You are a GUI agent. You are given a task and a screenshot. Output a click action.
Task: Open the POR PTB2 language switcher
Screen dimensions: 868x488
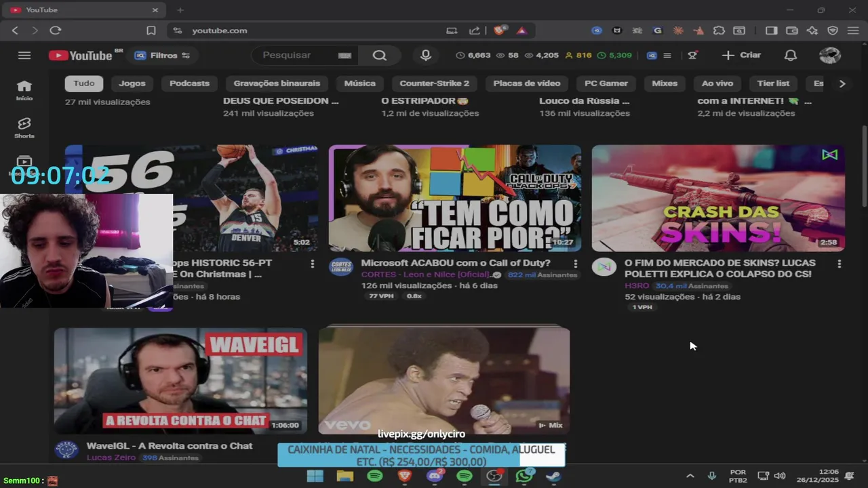[x=738, y=476]
